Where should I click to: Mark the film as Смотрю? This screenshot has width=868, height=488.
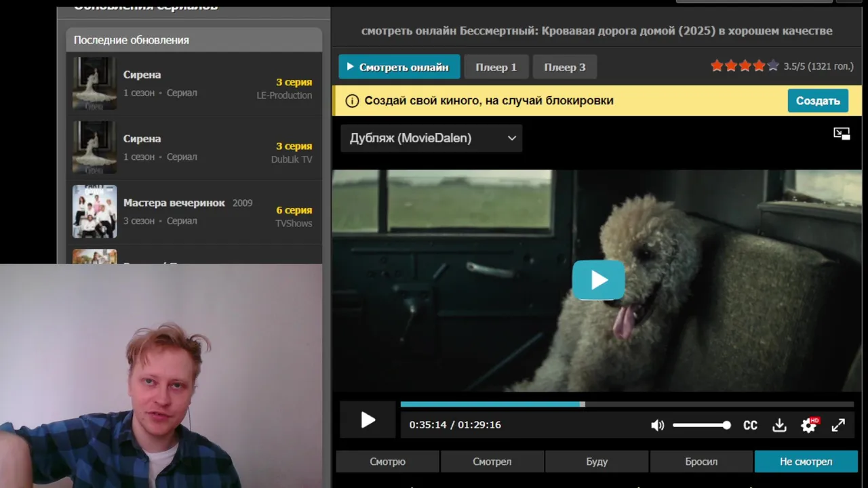pos(387,462)
